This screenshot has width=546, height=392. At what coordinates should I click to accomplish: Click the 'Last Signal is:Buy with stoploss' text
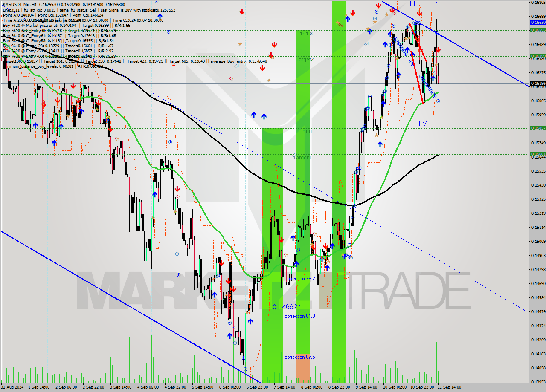(x=138, y=10)
